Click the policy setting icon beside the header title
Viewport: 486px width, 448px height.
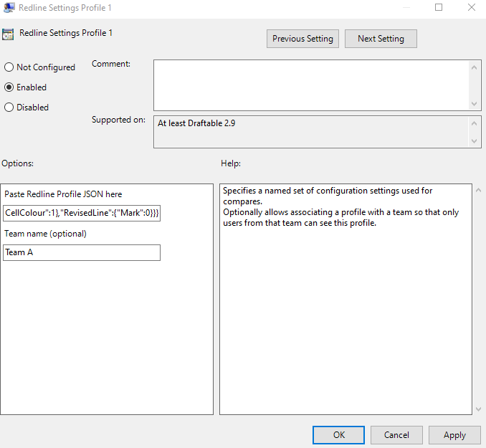tap(8, 34)
